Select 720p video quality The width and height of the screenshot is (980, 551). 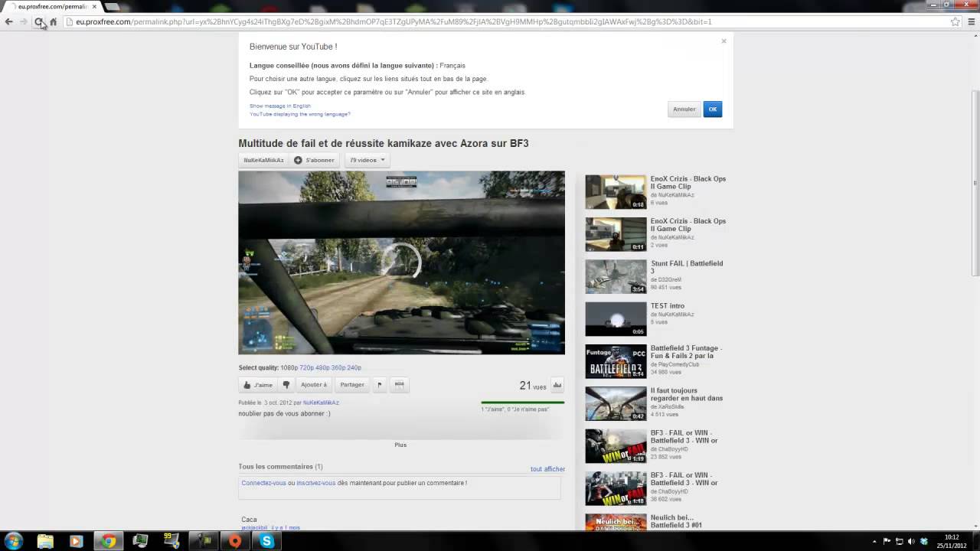(306, 368)
